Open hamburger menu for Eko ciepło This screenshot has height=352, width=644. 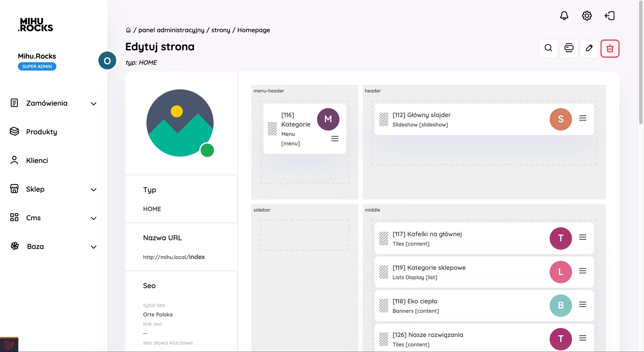pyautogui.click(x=583, y=305)
